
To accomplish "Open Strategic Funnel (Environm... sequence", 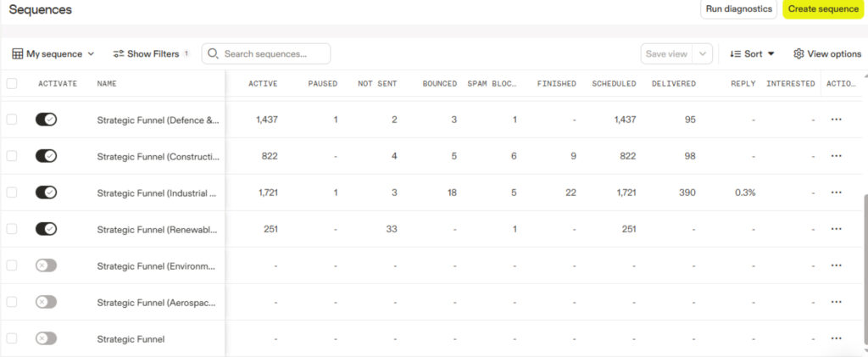I will (x=156, y=265).
